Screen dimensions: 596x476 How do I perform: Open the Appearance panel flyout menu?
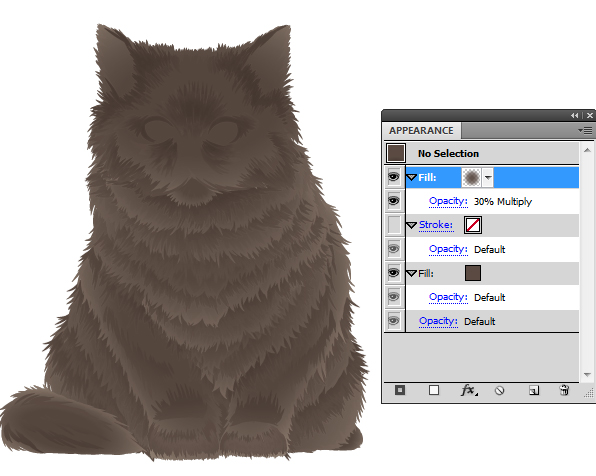point(585,130)
